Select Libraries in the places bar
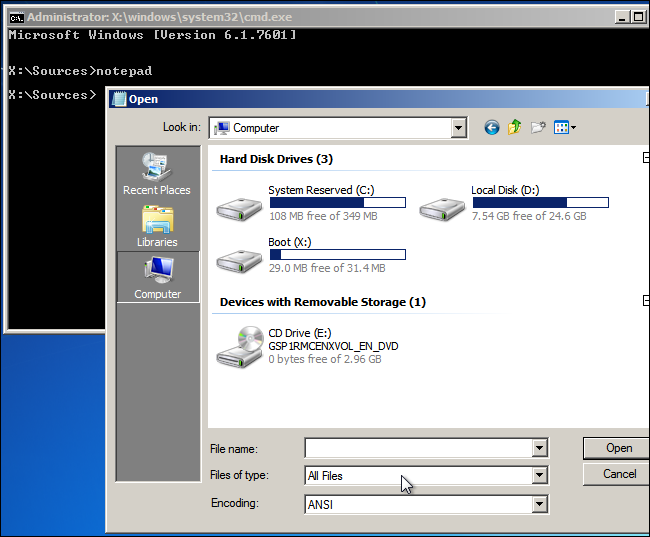650x537 pixels. tap(157, 226)
